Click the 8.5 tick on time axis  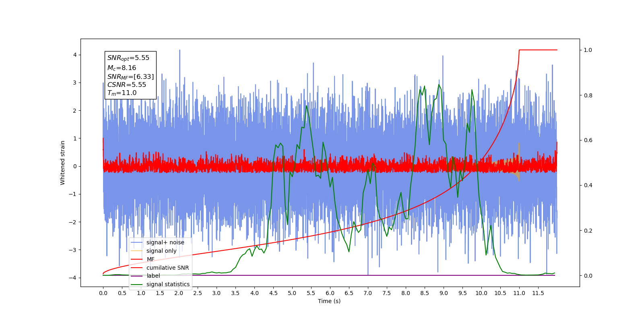point(425,293)
